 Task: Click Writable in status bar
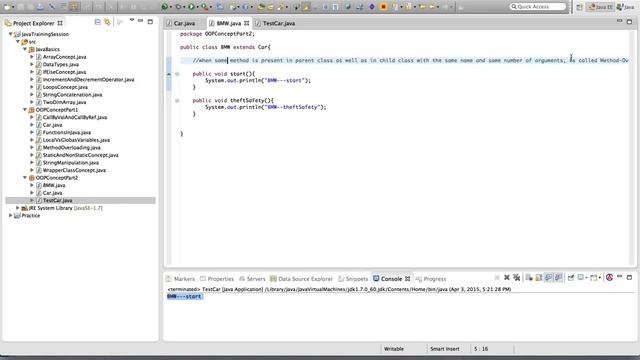(x=394, y=349)
